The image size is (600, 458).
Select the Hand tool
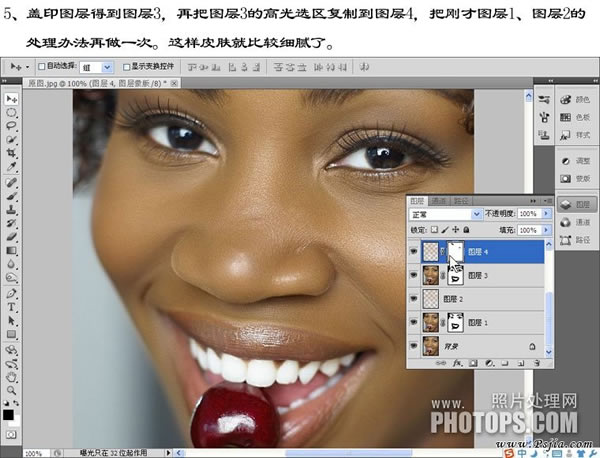(11, 377)
